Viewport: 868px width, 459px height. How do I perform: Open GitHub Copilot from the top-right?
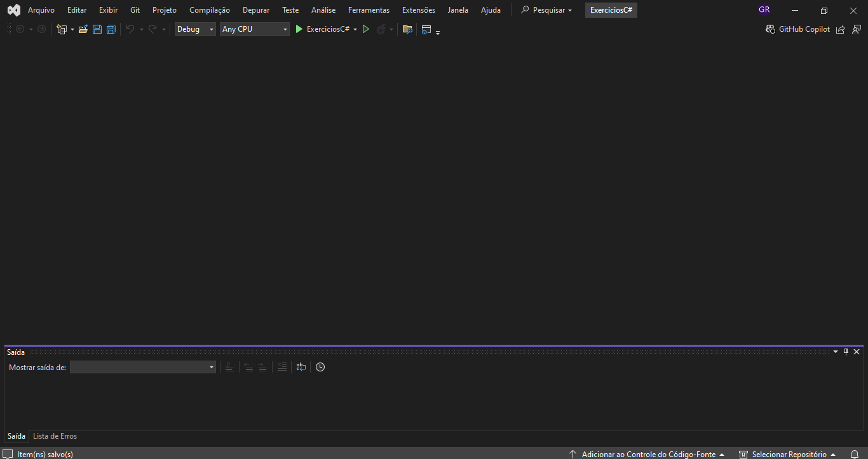(x=798, y=29)
